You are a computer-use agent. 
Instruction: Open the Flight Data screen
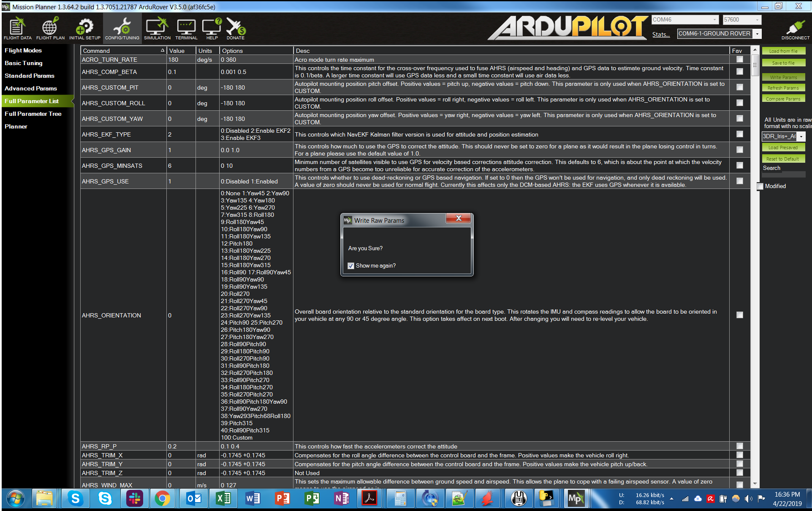(17, 27)
